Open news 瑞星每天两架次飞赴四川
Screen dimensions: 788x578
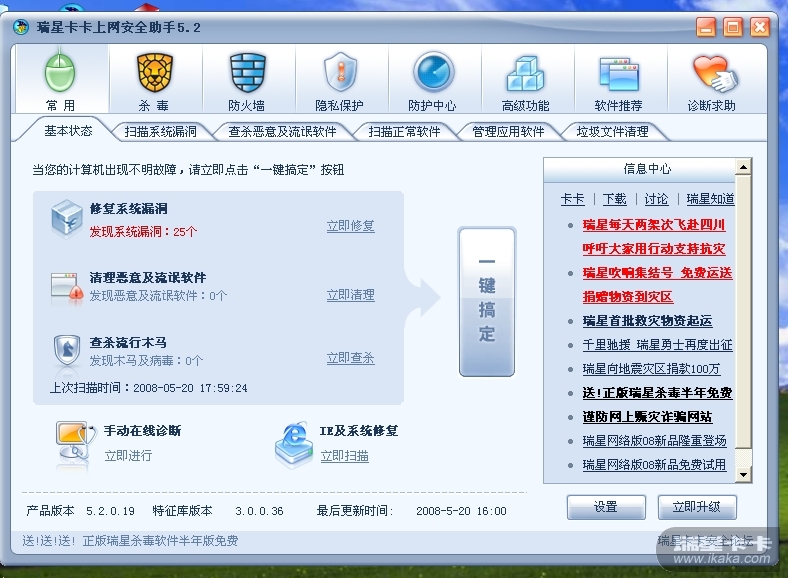(x=654, y=225)
